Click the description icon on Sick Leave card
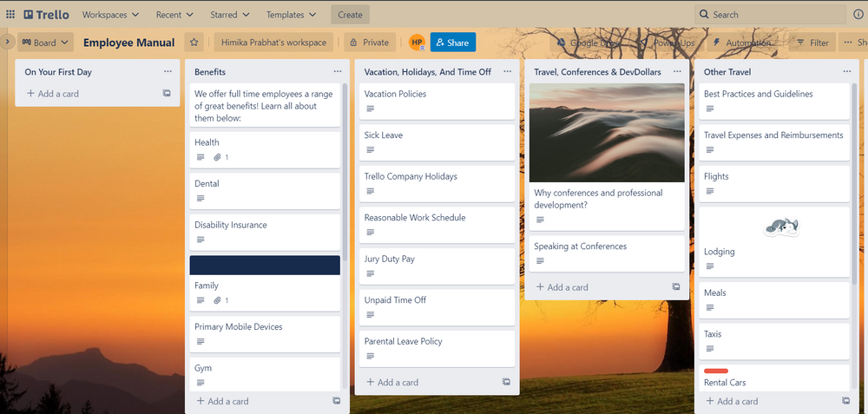868x414 pixels. pos(371,150)
